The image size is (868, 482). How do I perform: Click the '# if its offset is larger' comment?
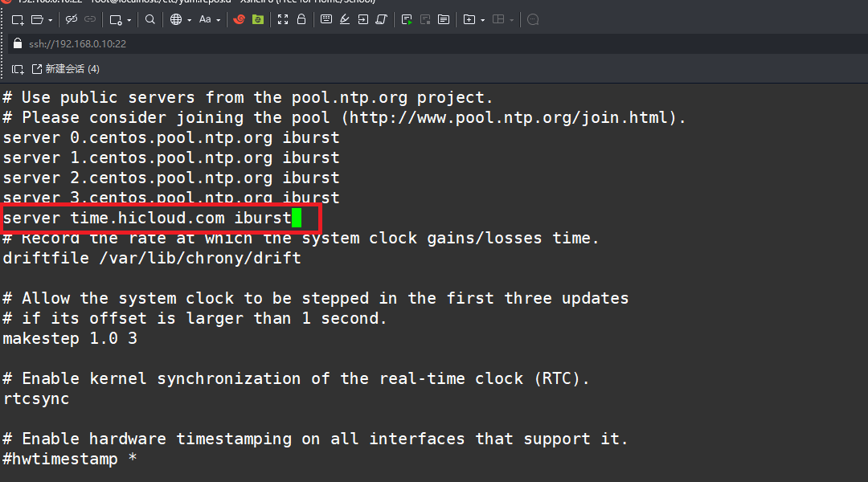click(x=194, y=318)
